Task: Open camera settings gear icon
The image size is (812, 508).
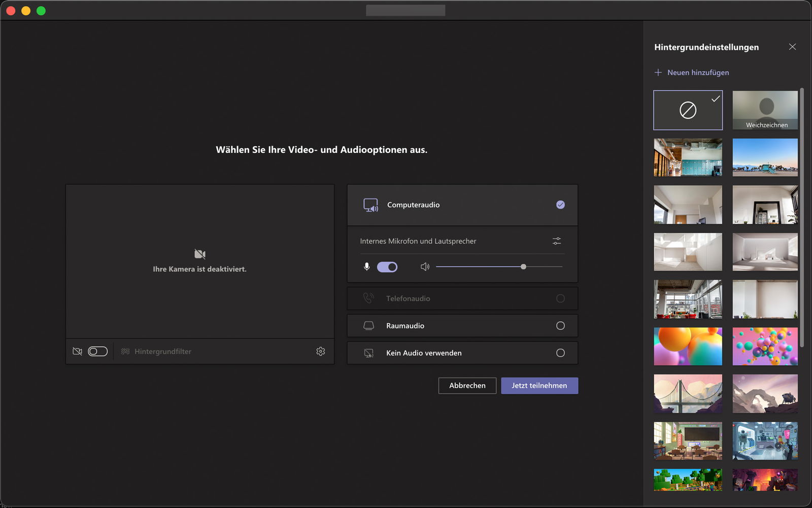Action: tap(320, 351)
